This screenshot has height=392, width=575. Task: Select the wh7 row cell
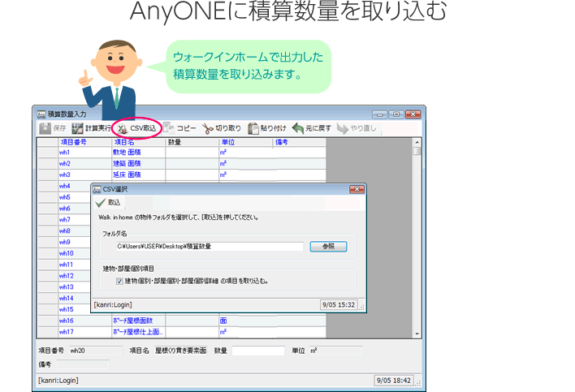75,220
